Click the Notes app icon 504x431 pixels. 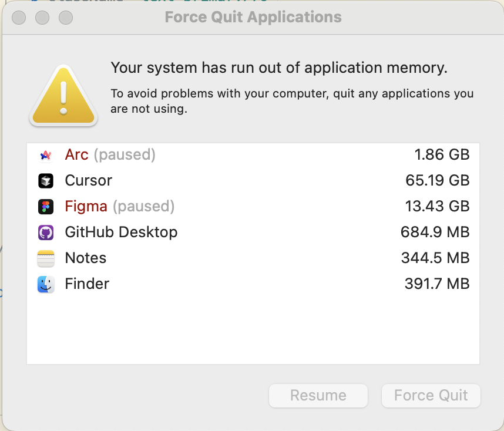point(46,258)
